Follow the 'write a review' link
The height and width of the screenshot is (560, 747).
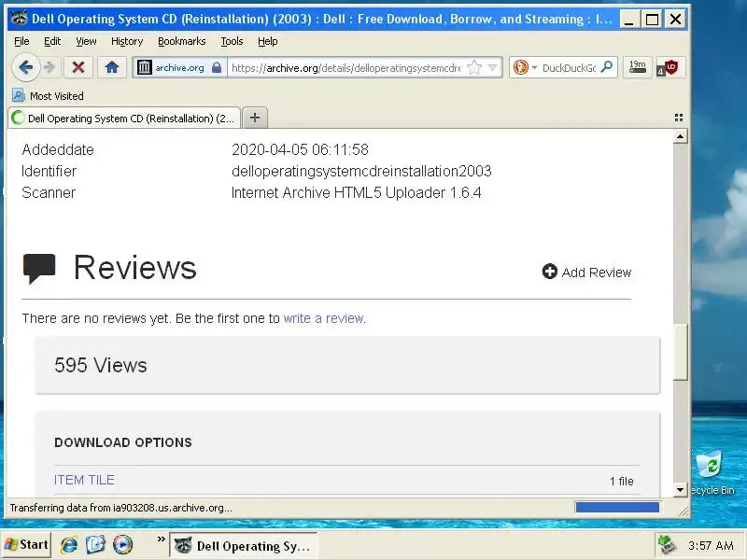coord(324,318)
